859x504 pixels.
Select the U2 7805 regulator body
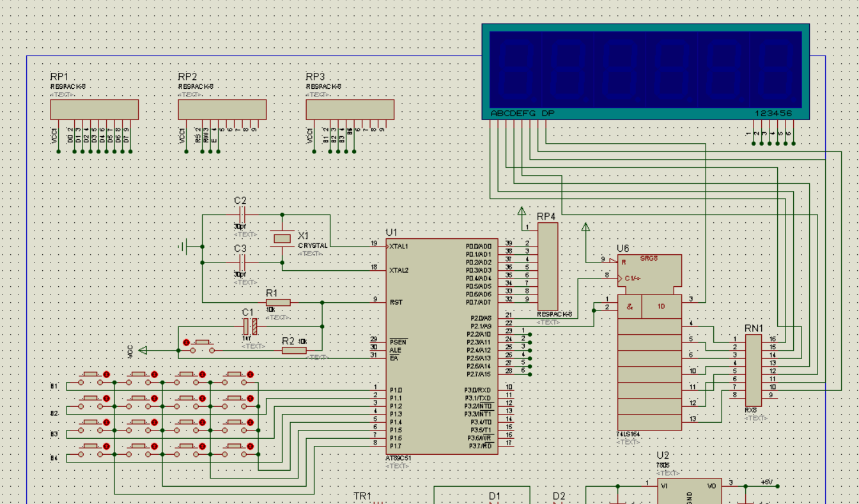pos(690,491)
